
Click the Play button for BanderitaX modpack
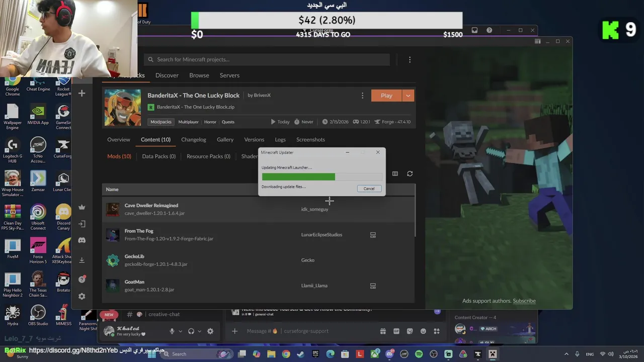click(x=386, y=96)
